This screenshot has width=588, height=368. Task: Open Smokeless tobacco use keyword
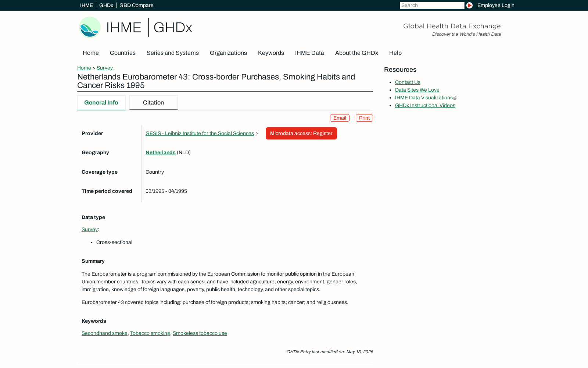(x=200, y=333)
